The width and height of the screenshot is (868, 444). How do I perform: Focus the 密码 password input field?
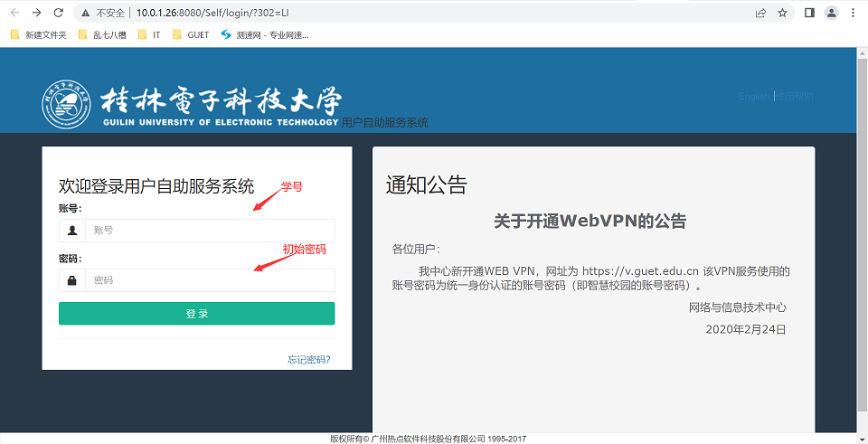(209, 280)
